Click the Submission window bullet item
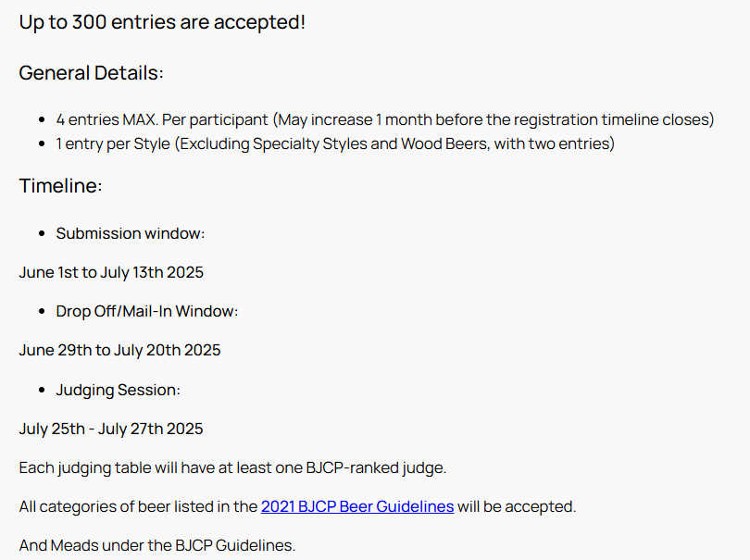This screenshot has width=750, height=560. pyautogui.click(x=131, y=233)
